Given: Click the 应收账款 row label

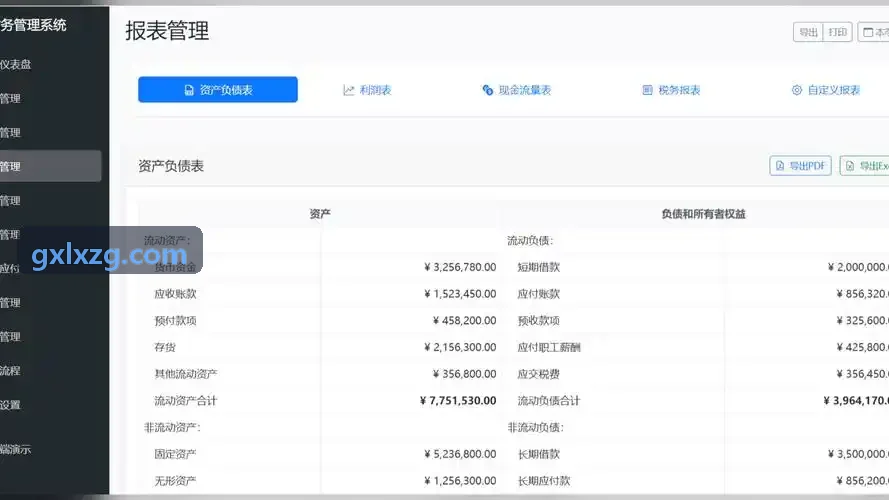Looking at the screenshot, I should [175, 294].
